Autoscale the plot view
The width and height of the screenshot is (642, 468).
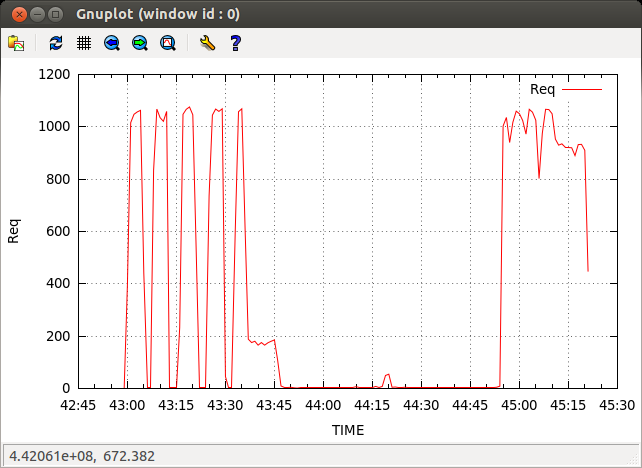click(x=168, y=43)
